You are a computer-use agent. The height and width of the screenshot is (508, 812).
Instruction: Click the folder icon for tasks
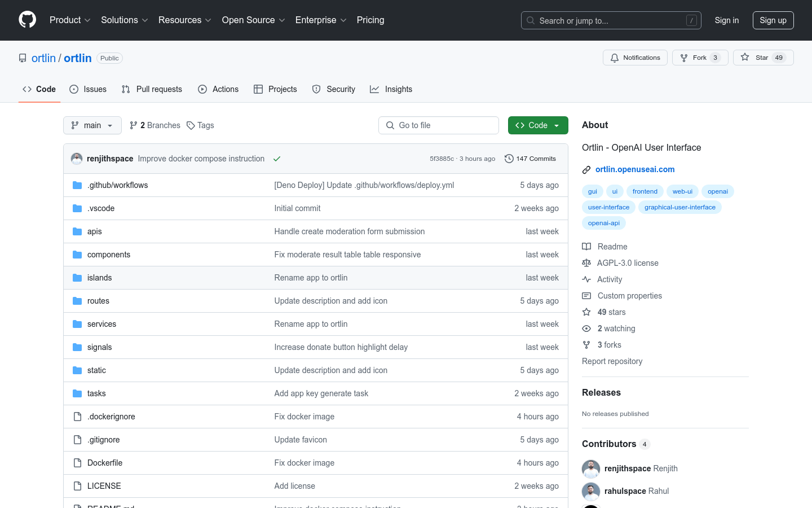[77, 393]
